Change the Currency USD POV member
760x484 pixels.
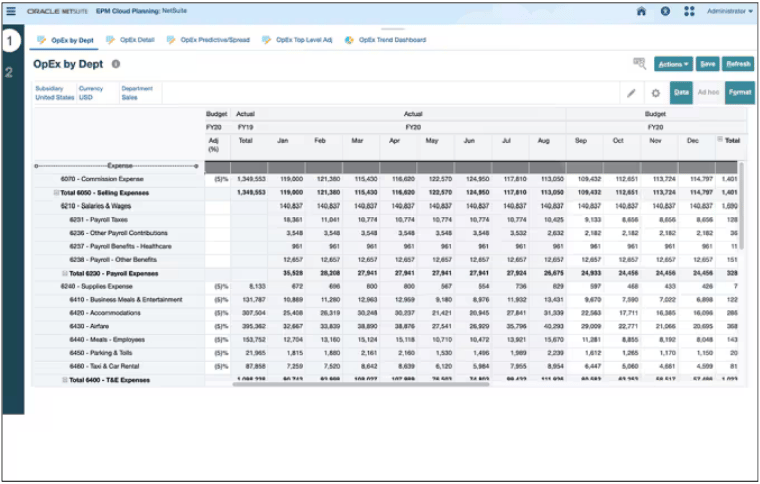[91, 93]
